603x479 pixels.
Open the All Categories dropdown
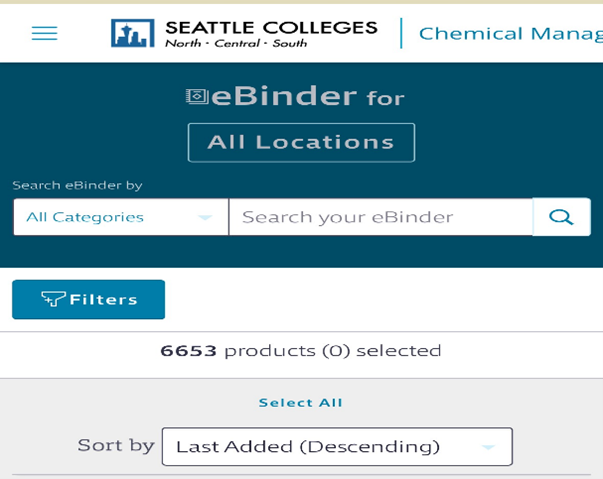tap(120, 217)
